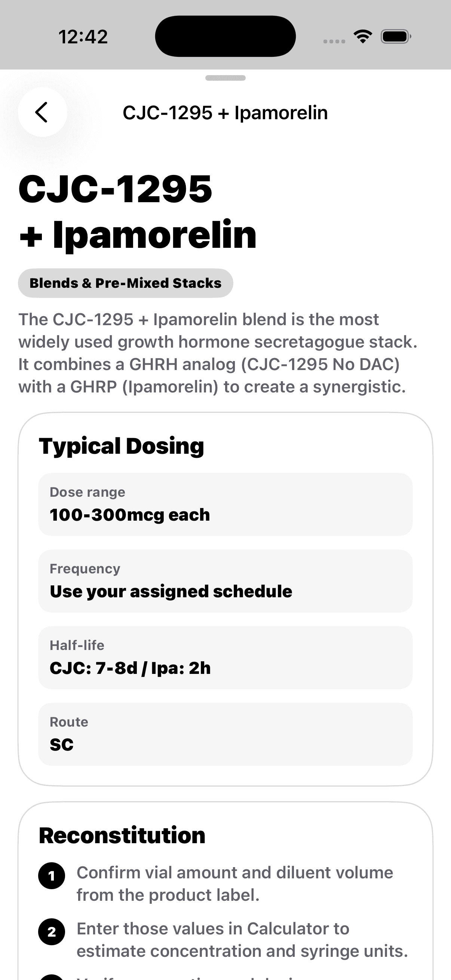Tap the battery status icon

click(x=396, y=37)
